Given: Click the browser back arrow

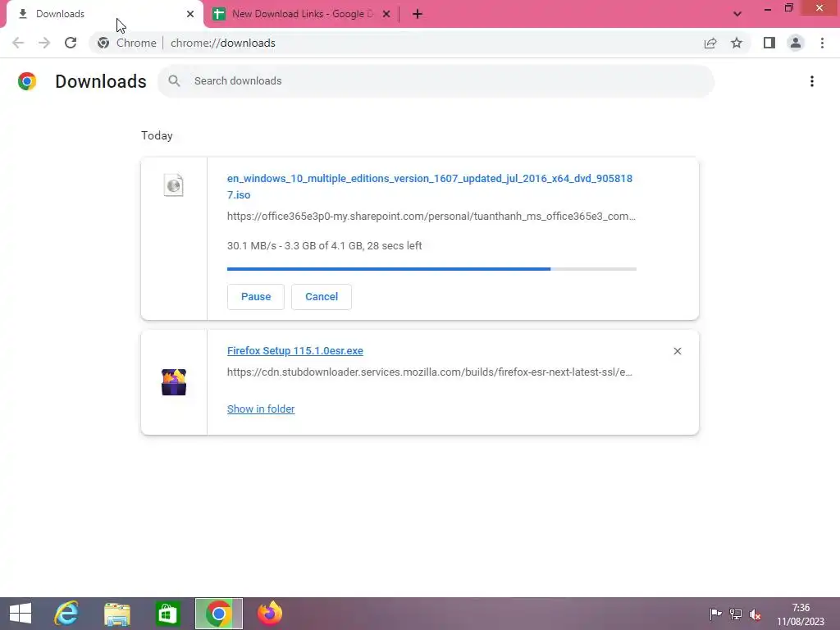Looking at the screenshot, I should (x=18, y=43).
